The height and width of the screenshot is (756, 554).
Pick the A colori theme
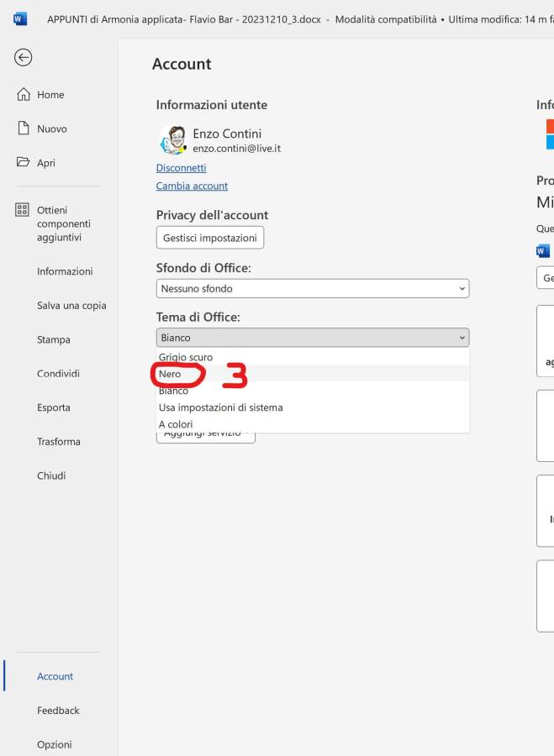pos(176,424)
